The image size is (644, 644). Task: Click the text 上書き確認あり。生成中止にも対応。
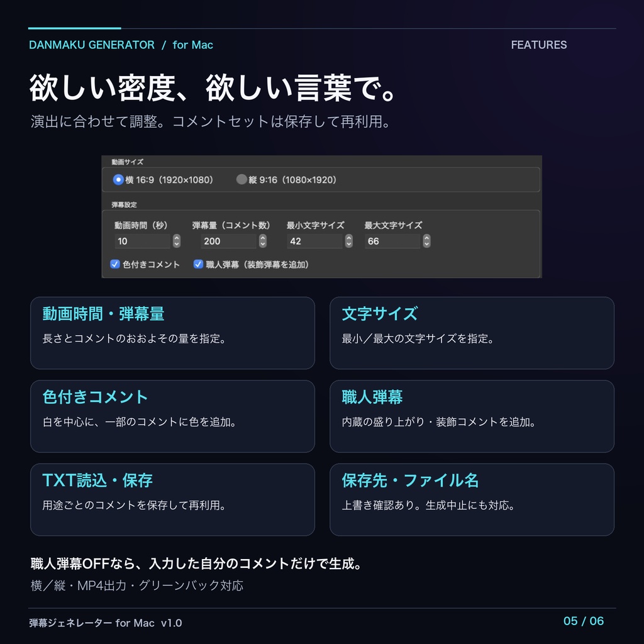[429, 506]
